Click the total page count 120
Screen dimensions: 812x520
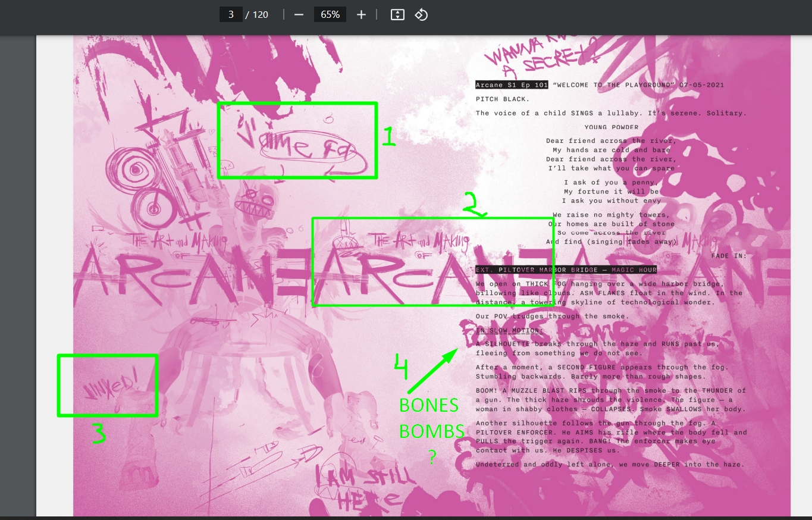click(261, 14)
